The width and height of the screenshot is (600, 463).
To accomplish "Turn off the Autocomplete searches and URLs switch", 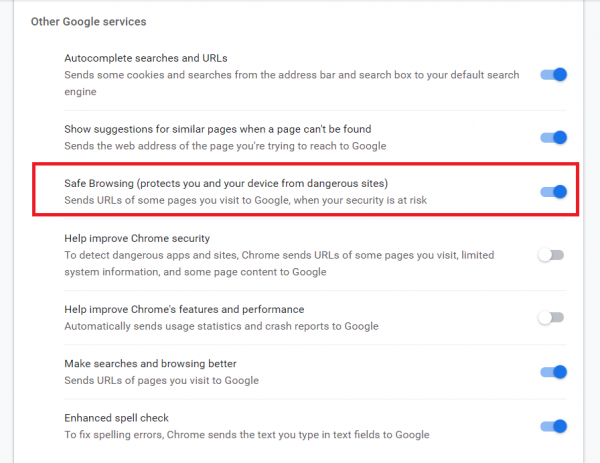I will pos(553,74).
